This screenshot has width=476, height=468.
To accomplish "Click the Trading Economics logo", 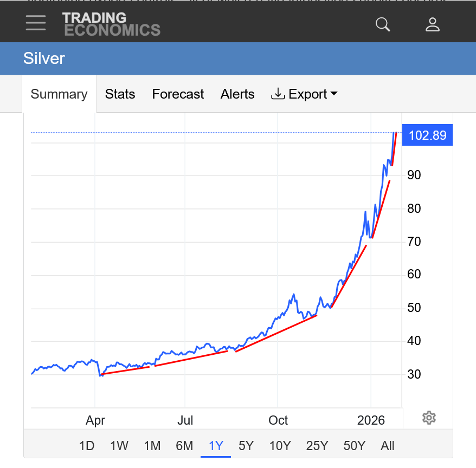I will click(111, 24).
